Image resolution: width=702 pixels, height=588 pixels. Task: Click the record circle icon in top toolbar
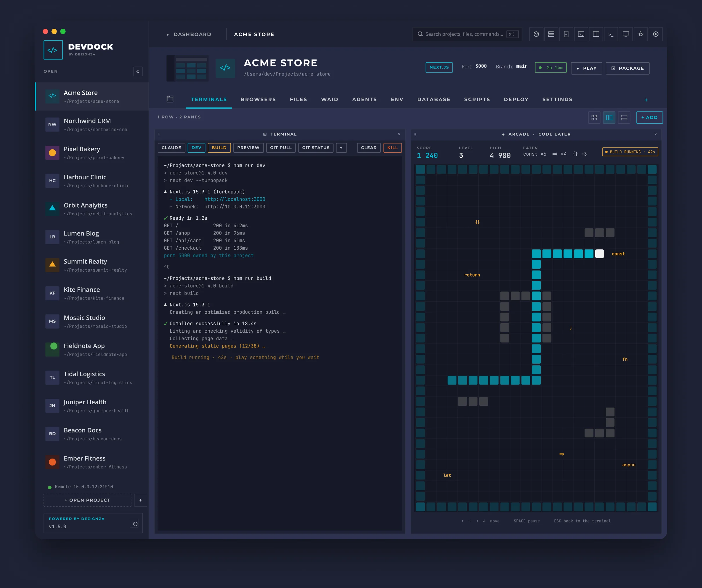coord(656,34)
